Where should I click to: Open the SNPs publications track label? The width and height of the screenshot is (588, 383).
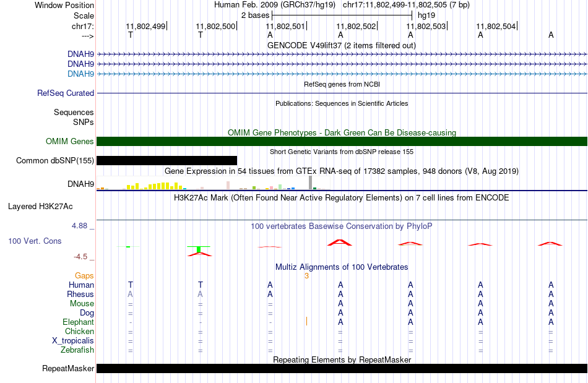tap(84, 122)
